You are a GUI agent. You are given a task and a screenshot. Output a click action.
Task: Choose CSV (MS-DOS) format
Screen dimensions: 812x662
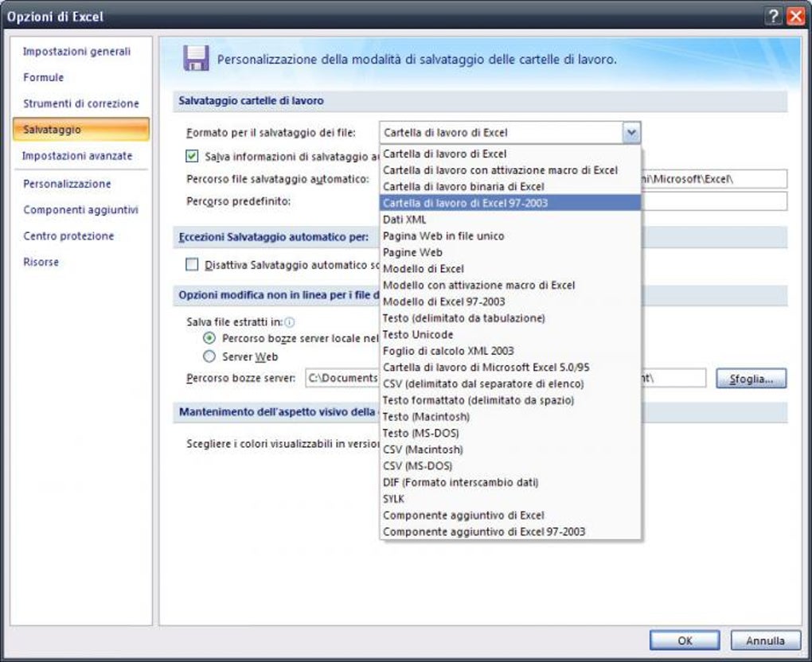tap(510, 465)
